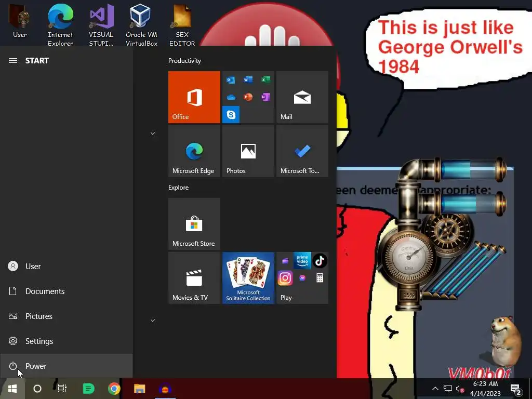Open Calculator icon in Play folder
532x399 pixels.
[x=320, y=278]
